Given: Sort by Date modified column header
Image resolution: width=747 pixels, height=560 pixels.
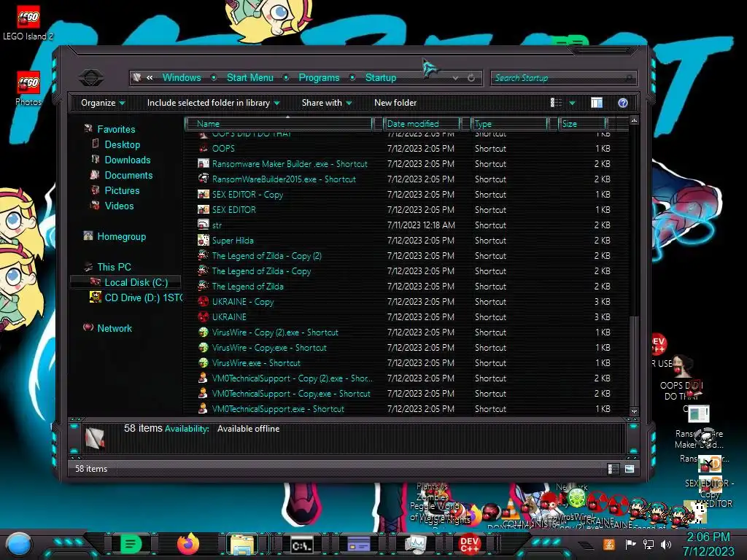Looking at the screenshot, I should (422, 124).
